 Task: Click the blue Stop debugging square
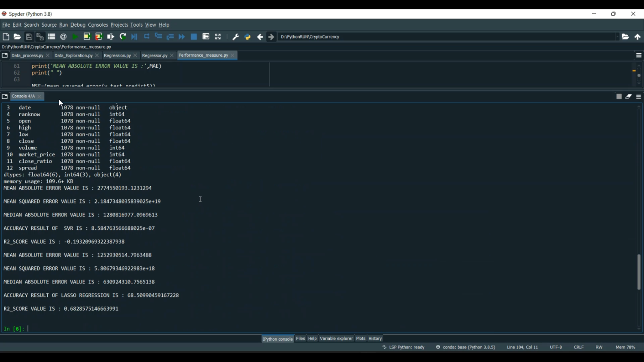[194, 37]
